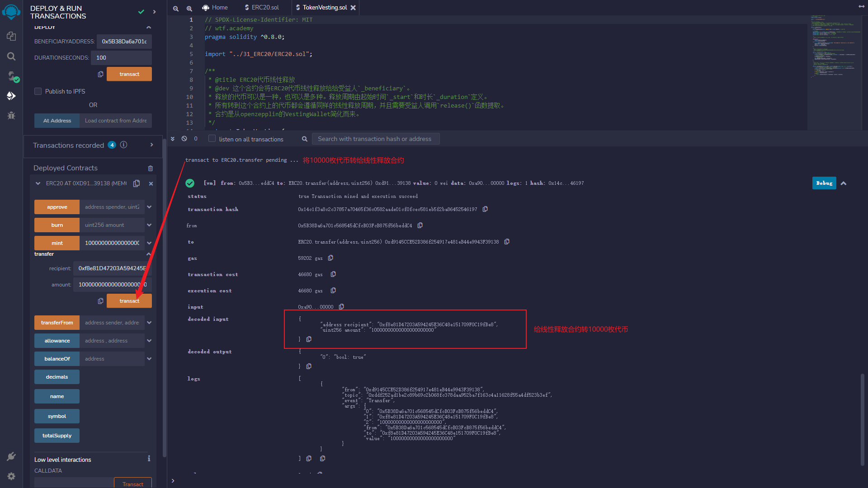Enable listen on all transactions checkbox
The image size is (868, 488).
pos(212,139)
